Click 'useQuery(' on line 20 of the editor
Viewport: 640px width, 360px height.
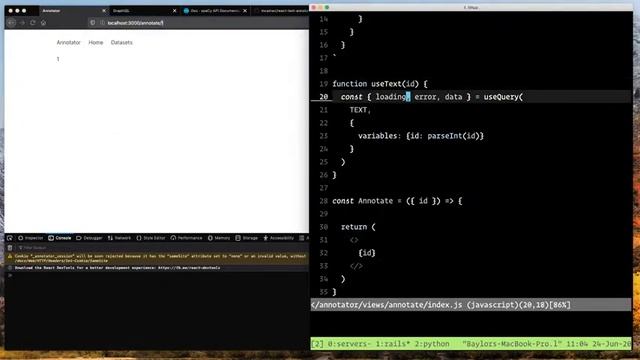pos(503,97)
